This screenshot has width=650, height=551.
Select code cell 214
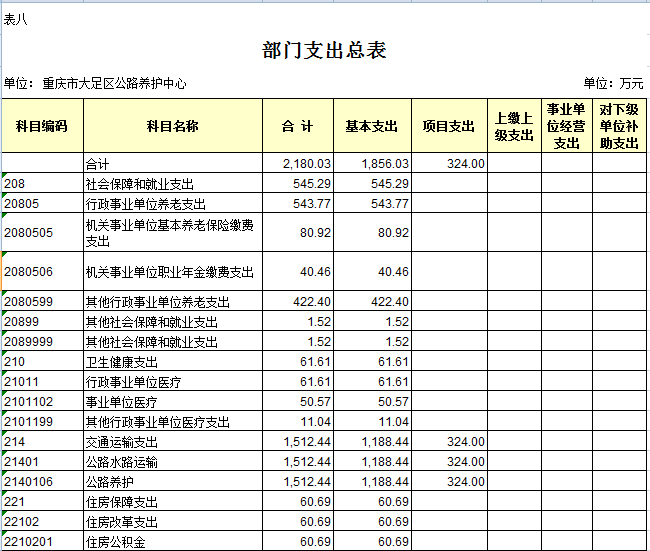pyautogui.click(x=42, y=441)
